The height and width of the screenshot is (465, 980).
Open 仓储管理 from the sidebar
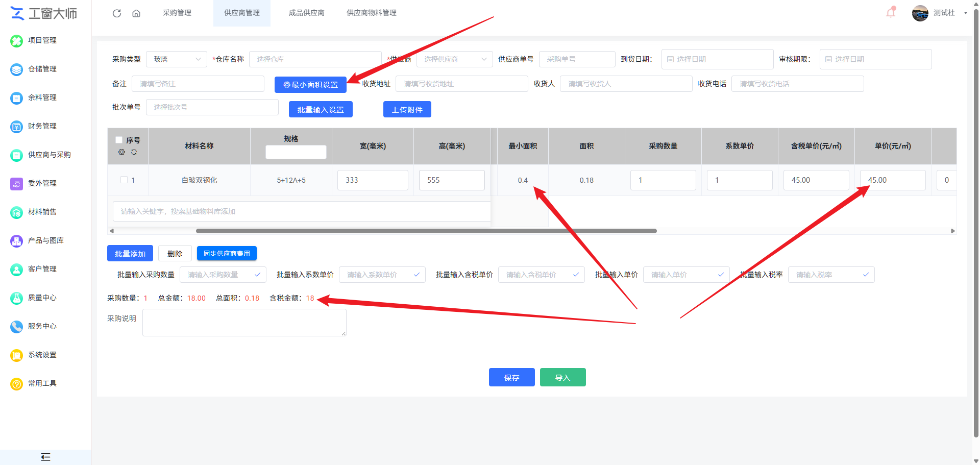pyautogui.click(x=42, y=69)
